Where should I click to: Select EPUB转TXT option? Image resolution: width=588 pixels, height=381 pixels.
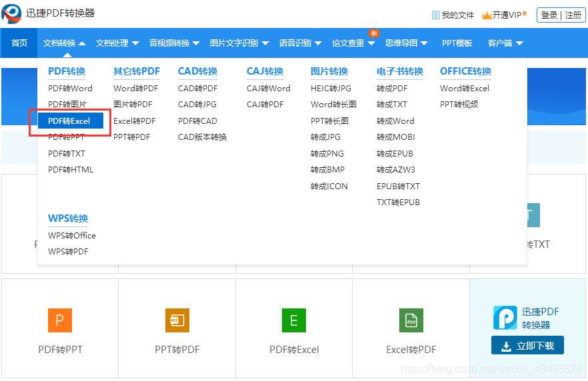398,187
